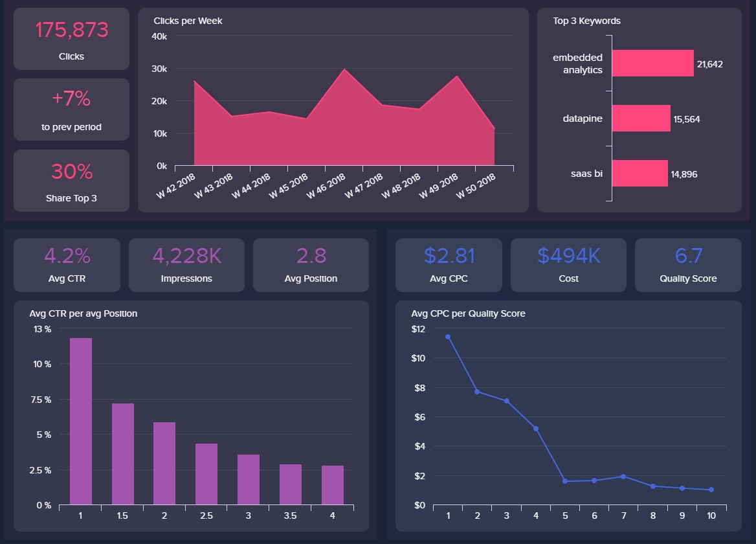Open the 4,228K Impressions card
This screenshot has width=756, height=544.
click(x=186, y=265)
